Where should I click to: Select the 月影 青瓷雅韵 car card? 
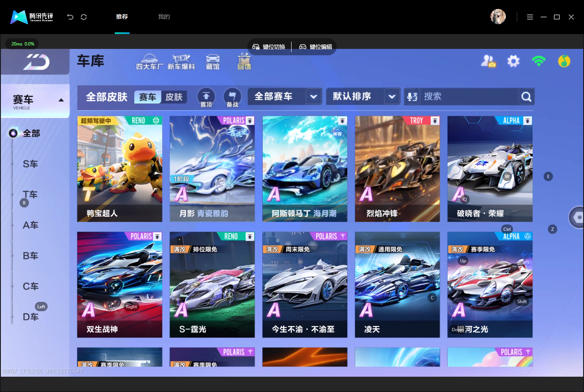(212, 169)
